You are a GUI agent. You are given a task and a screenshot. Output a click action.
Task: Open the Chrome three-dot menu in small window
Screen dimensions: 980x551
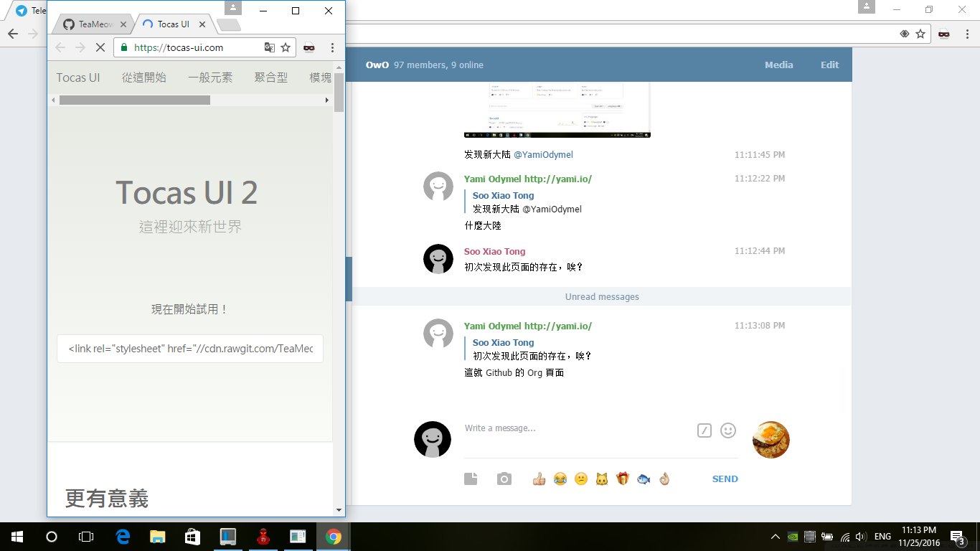[x=332, y=47]
